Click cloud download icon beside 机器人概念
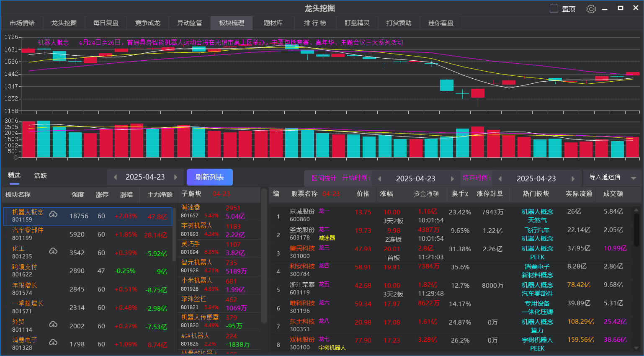 pos(53,214)
